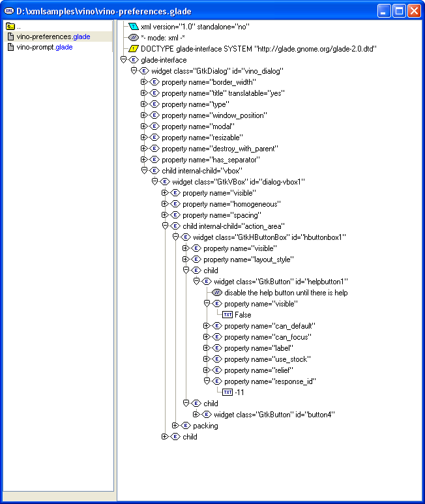Select vino-prompt.glade file icon
Screen dimensions: 425x504
coord(10,48)
